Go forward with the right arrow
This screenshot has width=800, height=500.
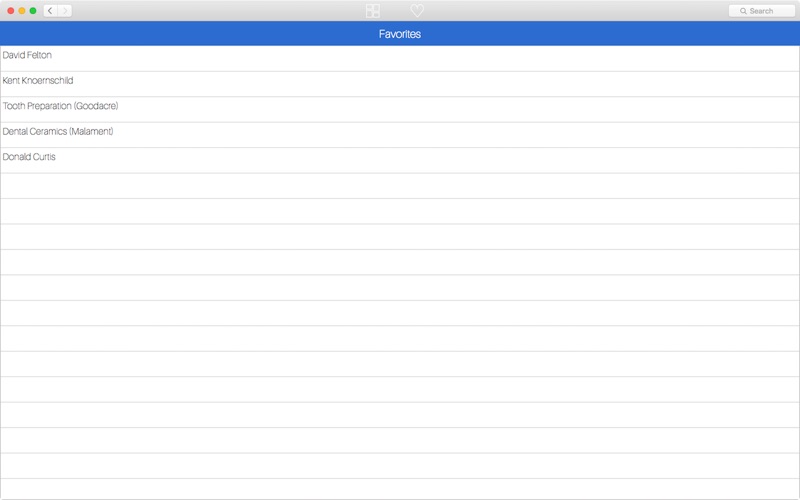(65, 11)
